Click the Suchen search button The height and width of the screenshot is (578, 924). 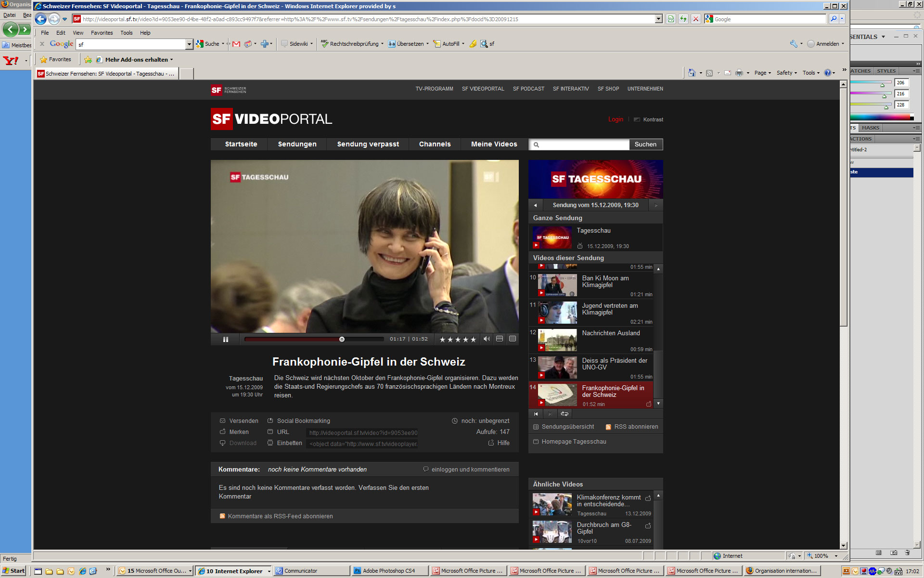[645, 144]
